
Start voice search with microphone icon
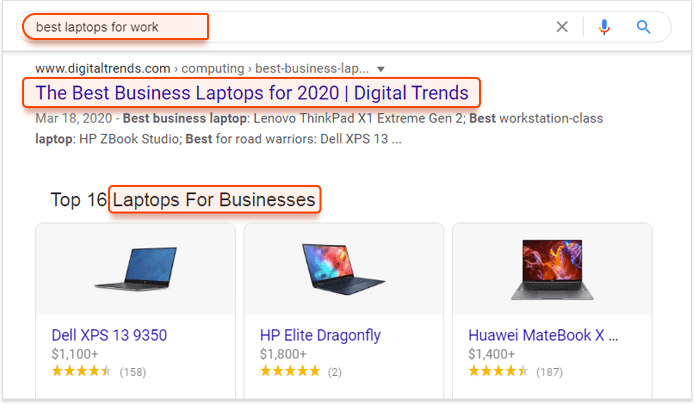tap(604, 27)
